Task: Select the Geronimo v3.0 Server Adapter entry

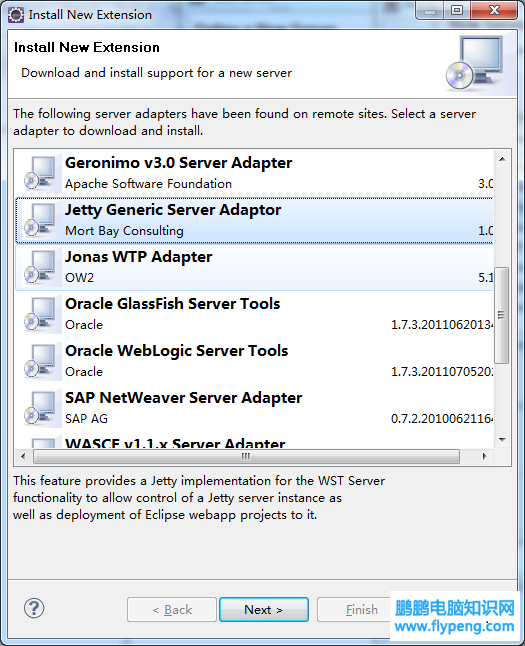Action: point(254,173)
